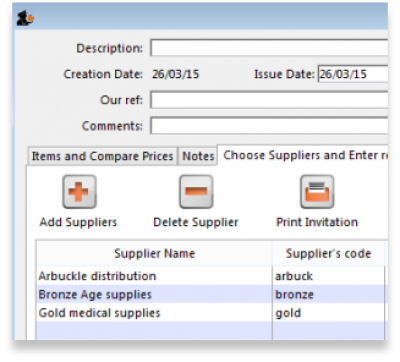Click the Print Invitation label

[x=317, y=222]
